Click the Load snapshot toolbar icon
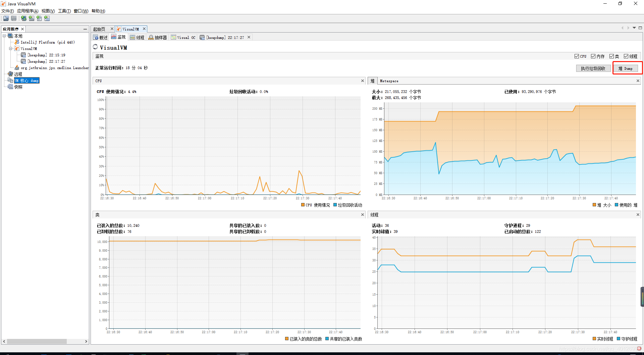644x355 pixels. click(x=6, y=18)
